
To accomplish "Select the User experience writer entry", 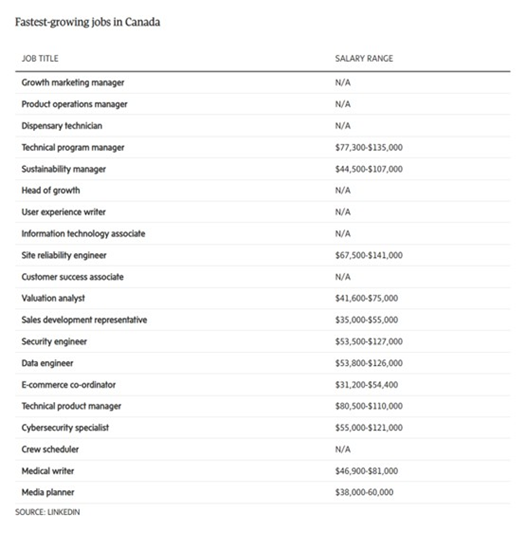I will [64, 212].
